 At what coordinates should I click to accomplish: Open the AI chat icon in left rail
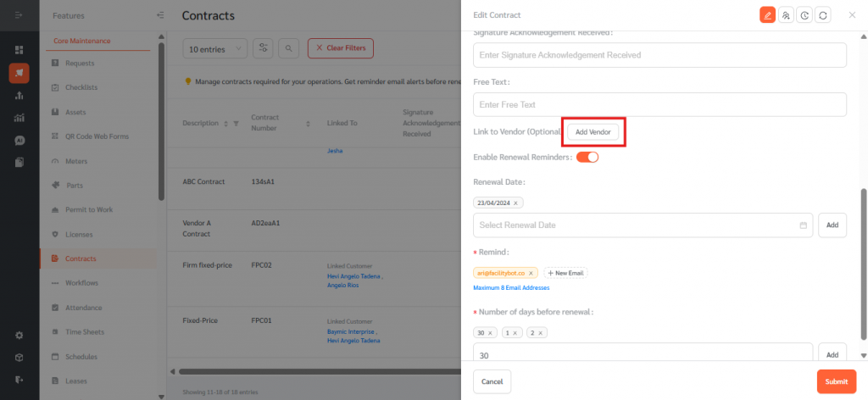(x=19, y=140)
